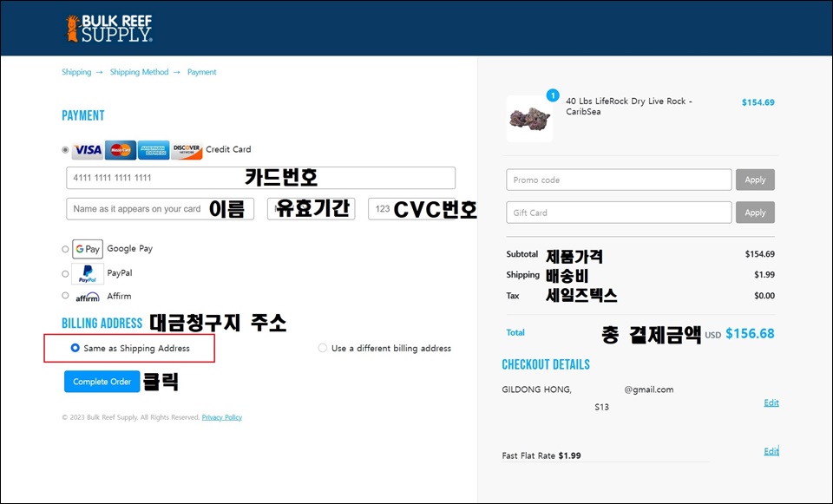Click the Payment breadcrumb step
Screen dimensions: 833x504
[202, 72]
